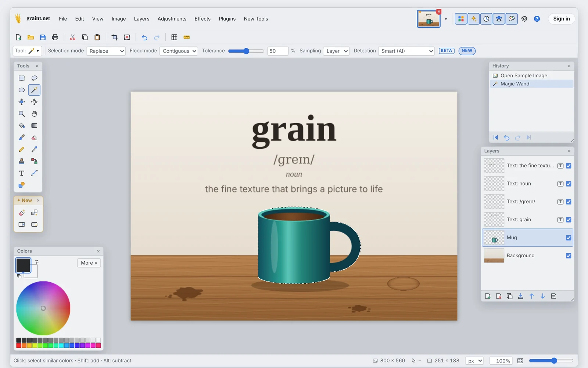
Task: Merge layer down in Layers panel
Action: pos(520,296)
